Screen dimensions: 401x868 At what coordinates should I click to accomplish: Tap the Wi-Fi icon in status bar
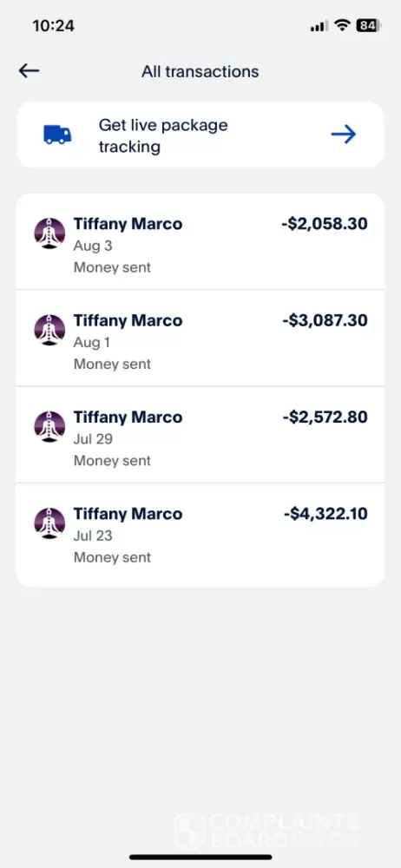pos(343,25)
